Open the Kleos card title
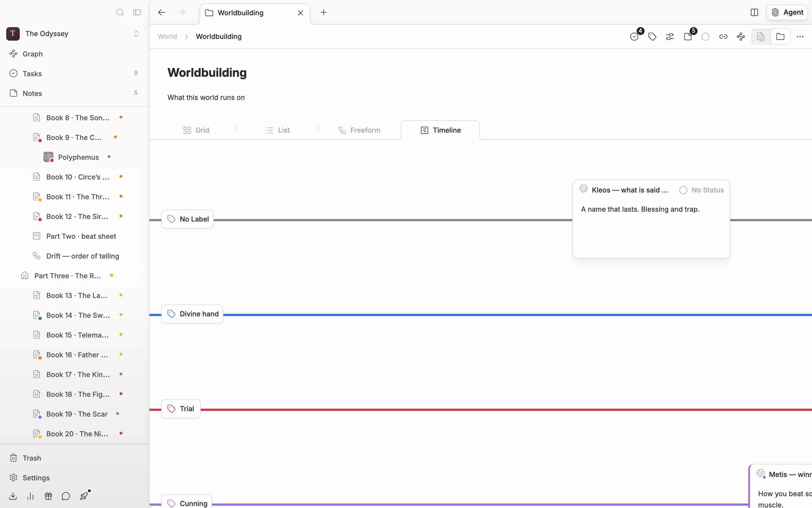This screenshot has width=812, height=508. 630,190
